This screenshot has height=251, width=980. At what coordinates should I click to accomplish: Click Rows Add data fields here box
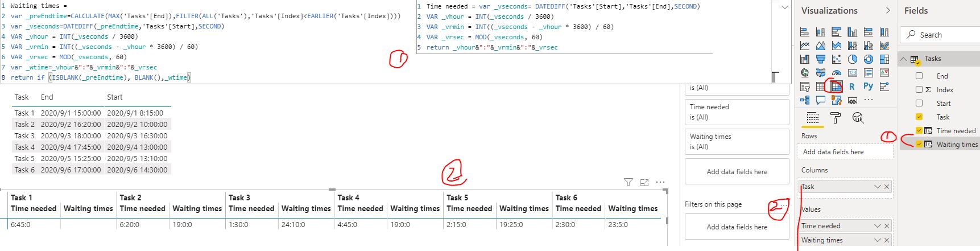point(845,151)
